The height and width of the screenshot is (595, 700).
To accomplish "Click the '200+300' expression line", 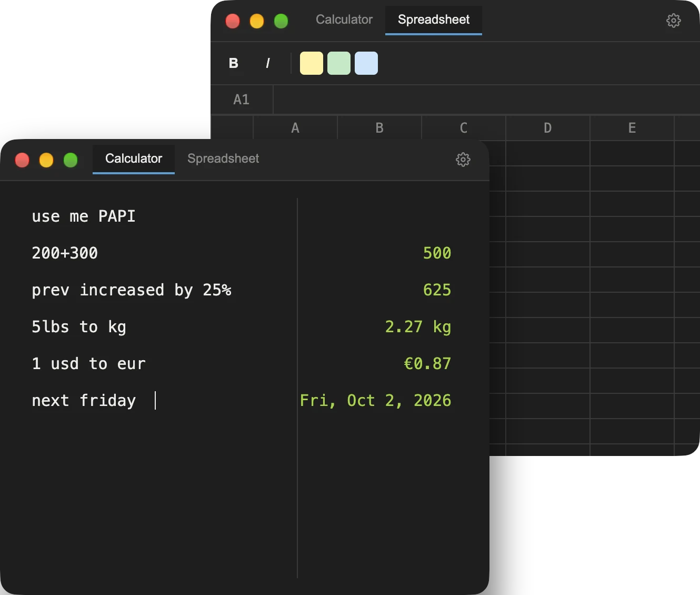I will pos(65,253).
